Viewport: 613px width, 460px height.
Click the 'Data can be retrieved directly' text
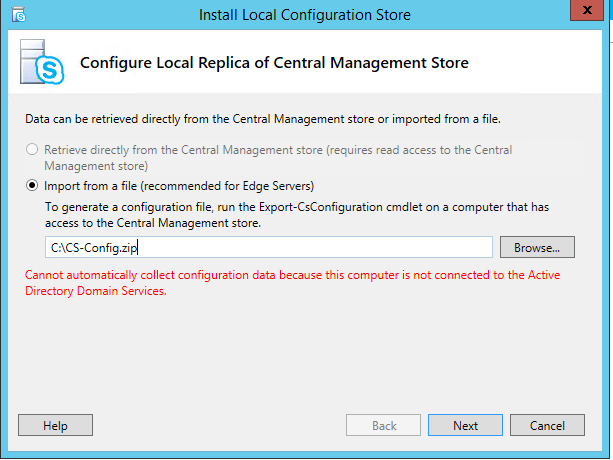[263, 119]
